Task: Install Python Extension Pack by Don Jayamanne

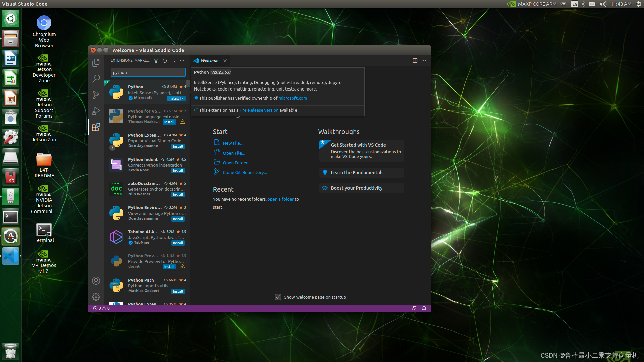Action: click(178, 146)
